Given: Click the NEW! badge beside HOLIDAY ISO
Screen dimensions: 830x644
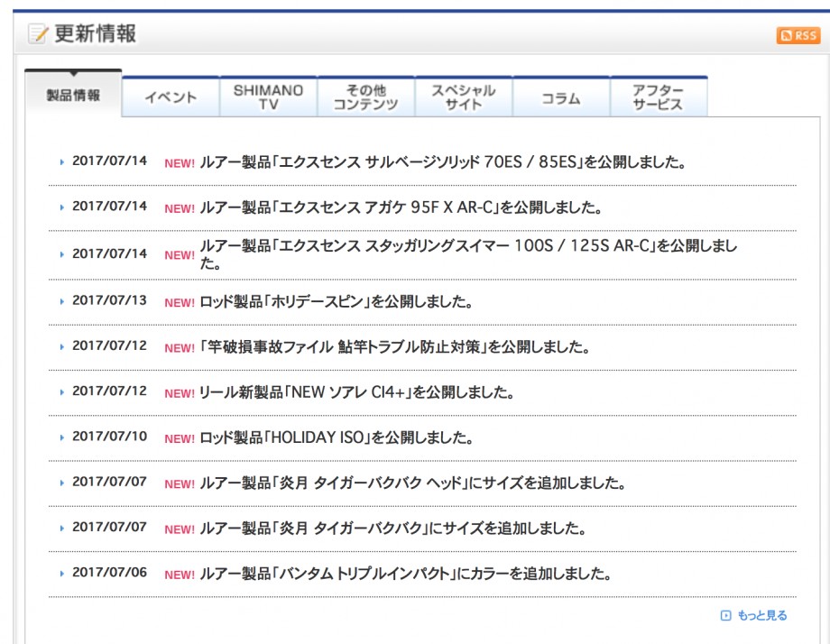Looking at the screenshot, I should point(180,438).
